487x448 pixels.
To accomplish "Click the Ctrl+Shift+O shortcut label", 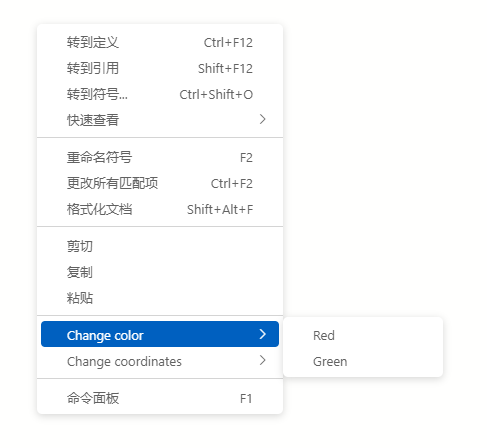I will pyautogui.click(x=216, y=95).
